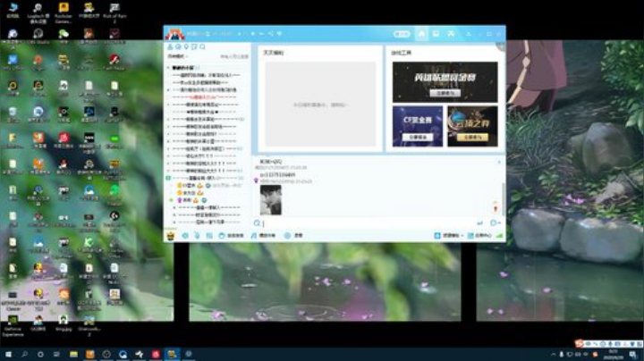This screenshot has height=361, width=644.
Task: Open the Overcooked 2 desktop shortcut
Action: point(89,326)
